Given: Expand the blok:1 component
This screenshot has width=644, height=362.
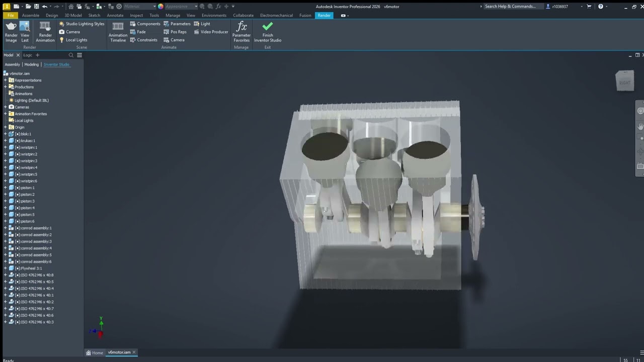Looking at the screenshot, I should pos(5,134).
